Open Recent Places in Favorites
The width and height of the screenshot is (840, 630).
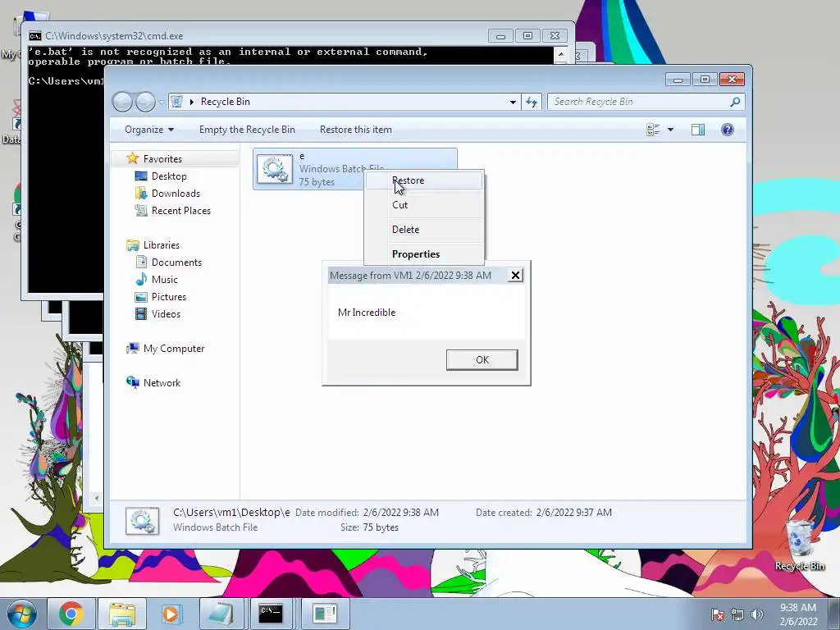coord(180,211)
